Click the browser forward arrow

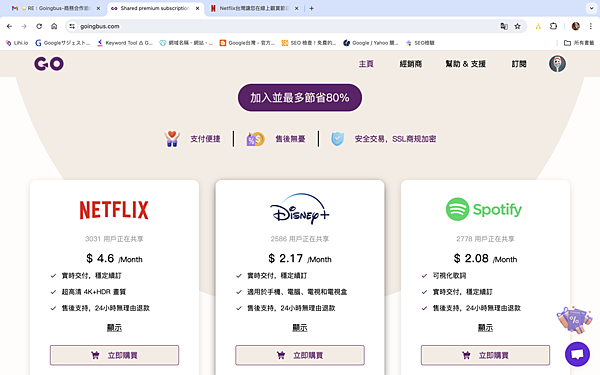24,26
